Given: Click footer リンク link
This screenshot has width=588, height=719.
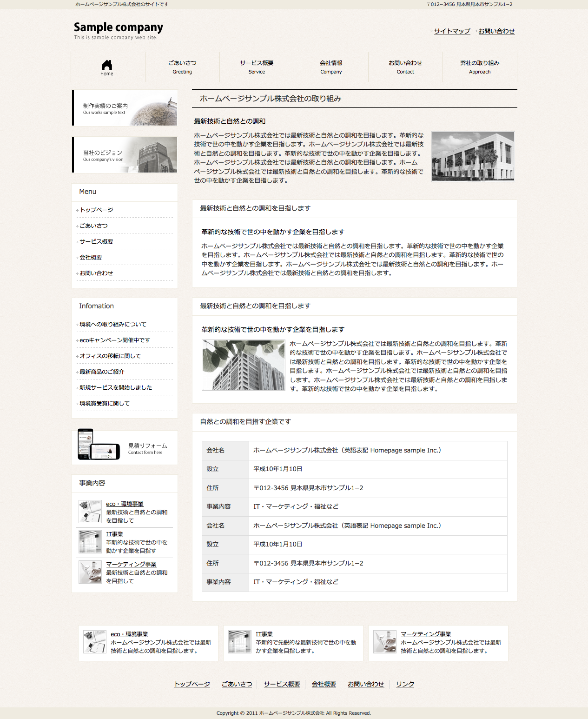Looking at the screenshot, I should [x=405, y=684].
